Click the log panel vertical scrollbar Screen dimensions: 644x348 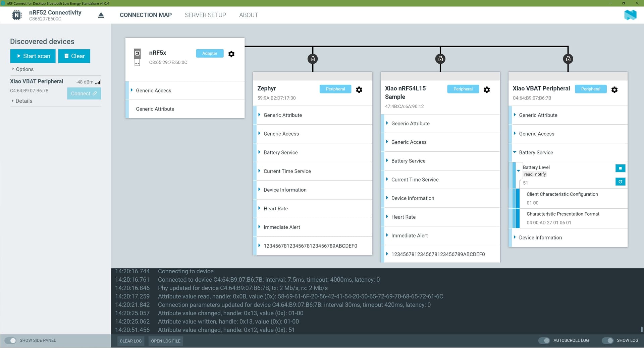641,329
